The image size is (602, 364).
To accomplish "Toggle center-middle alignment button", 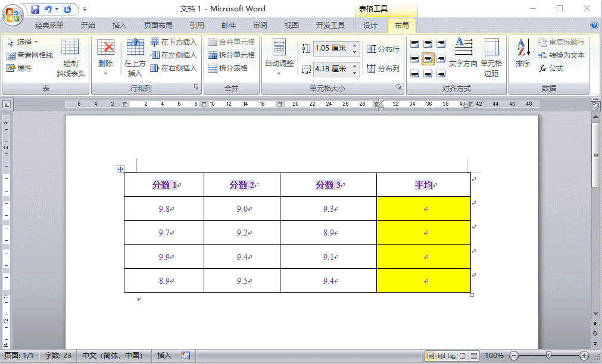I will pos(428,58).
